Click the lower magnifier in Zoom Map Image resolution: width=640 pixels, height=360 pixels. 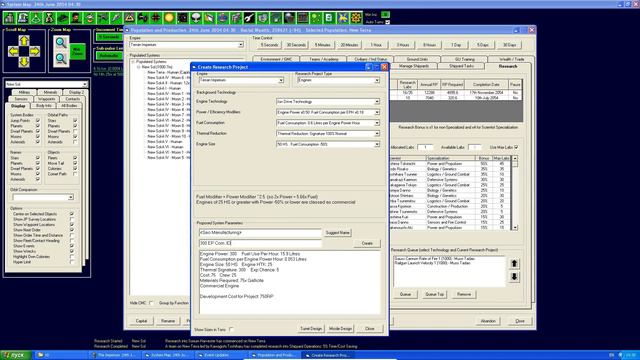pos(61,59)
